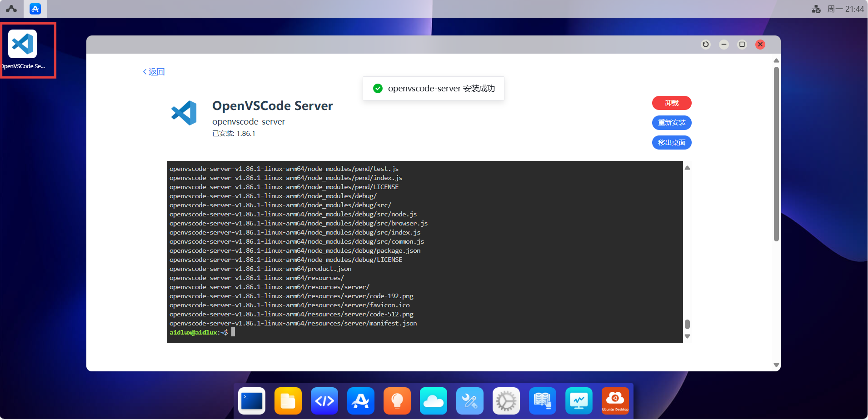This screenshot has width=868, height=420.
Task: Click the orange light bulb dock icon
Action: tap(397, 401)
